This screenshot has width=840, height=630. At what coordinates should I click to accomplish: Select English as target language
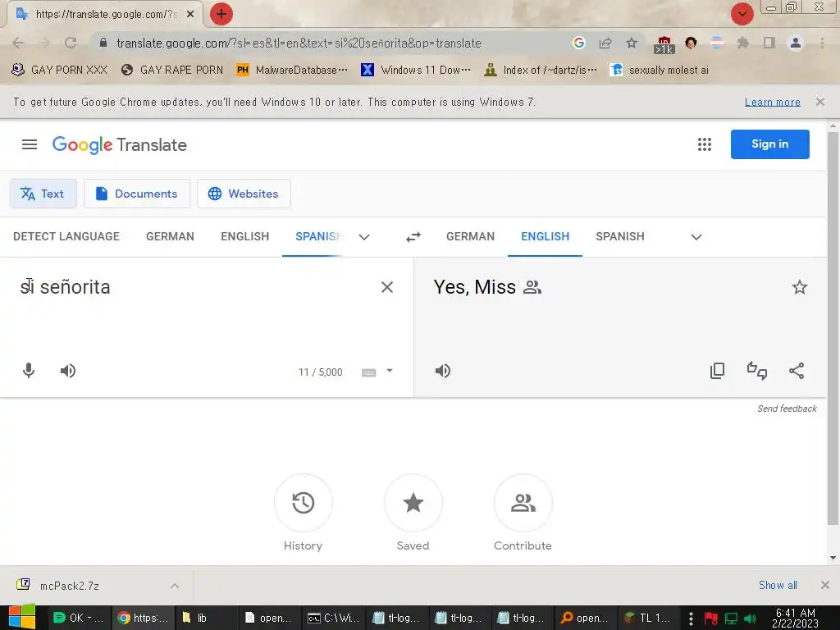(x=545, y=236)
